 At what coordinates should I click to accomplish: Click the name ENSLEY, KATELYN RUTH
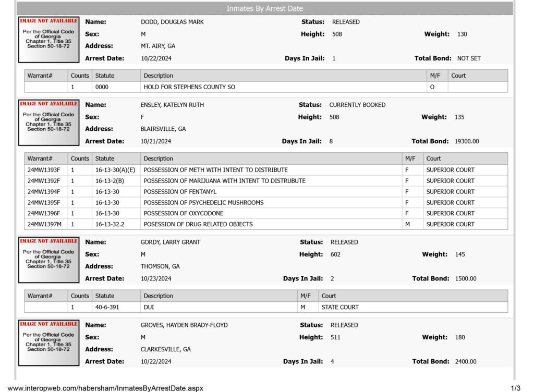tap(172, 105)
